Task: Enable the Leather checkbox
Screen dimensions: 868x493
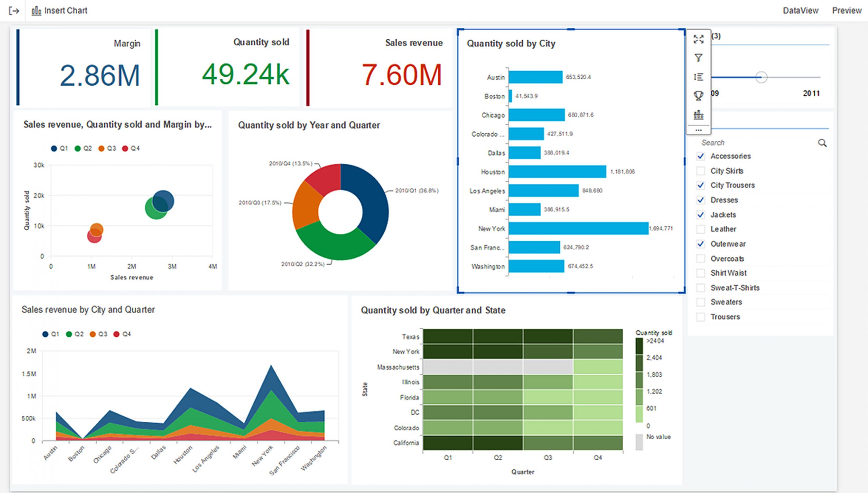Action: coord(701,229)
